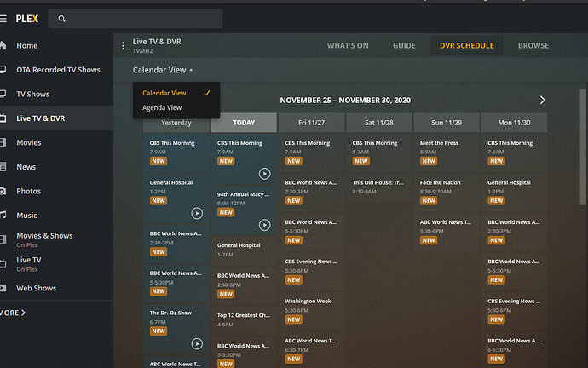Open Friday's BBC World News 2:30-3PM entry
Screen dimensions: 588x368
click(311, 193)
